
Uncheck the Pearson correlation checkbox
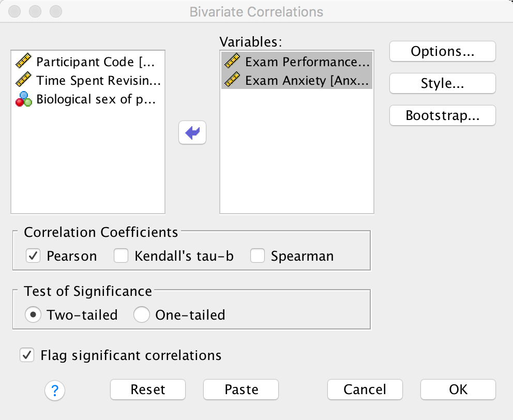(33, 256)
